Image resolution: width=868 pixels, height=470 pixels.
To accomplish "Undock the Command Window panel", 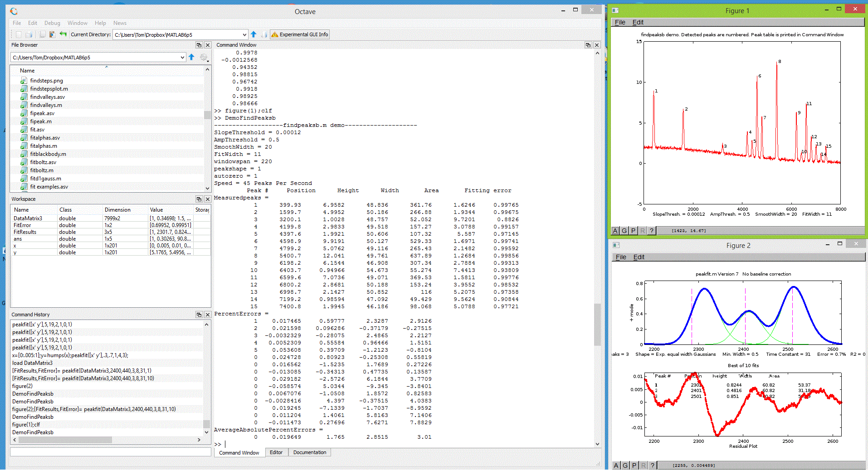I will [x=588, y=45].
